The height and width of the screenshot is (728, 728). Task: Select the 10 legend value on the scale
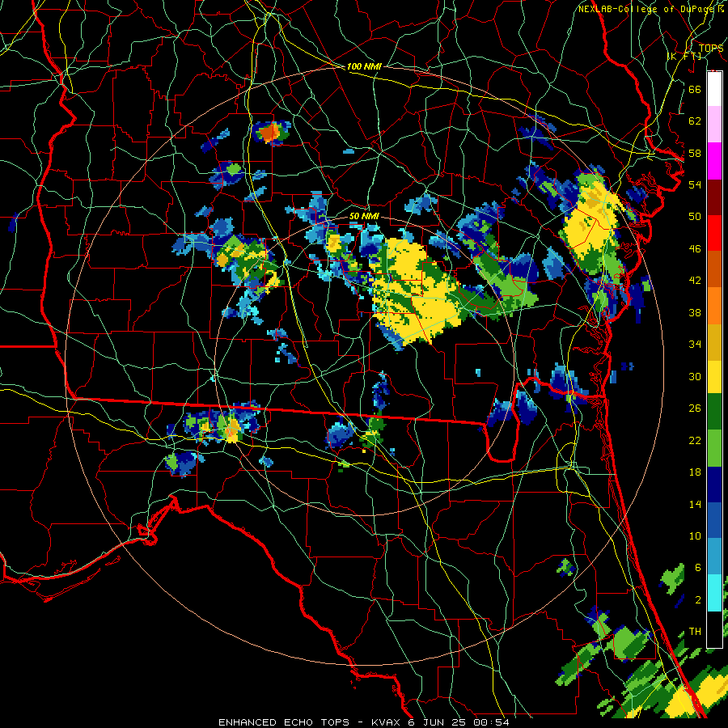(x=695, y=535)
